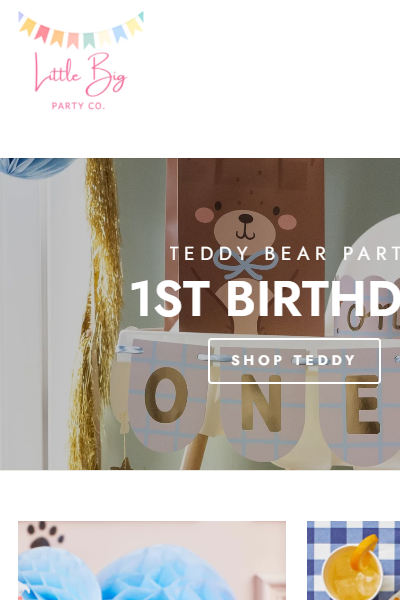Open the Shop Teddy button
The height and width of the screenshot is (600, 400).
pyautogui.click(x=294, y=360)
